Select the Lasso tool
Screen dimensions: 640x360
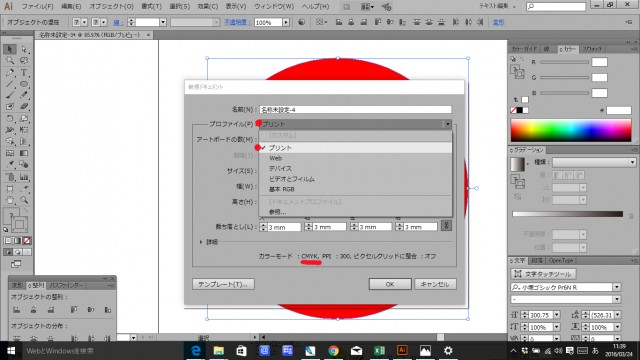click(x=24, y=61)
